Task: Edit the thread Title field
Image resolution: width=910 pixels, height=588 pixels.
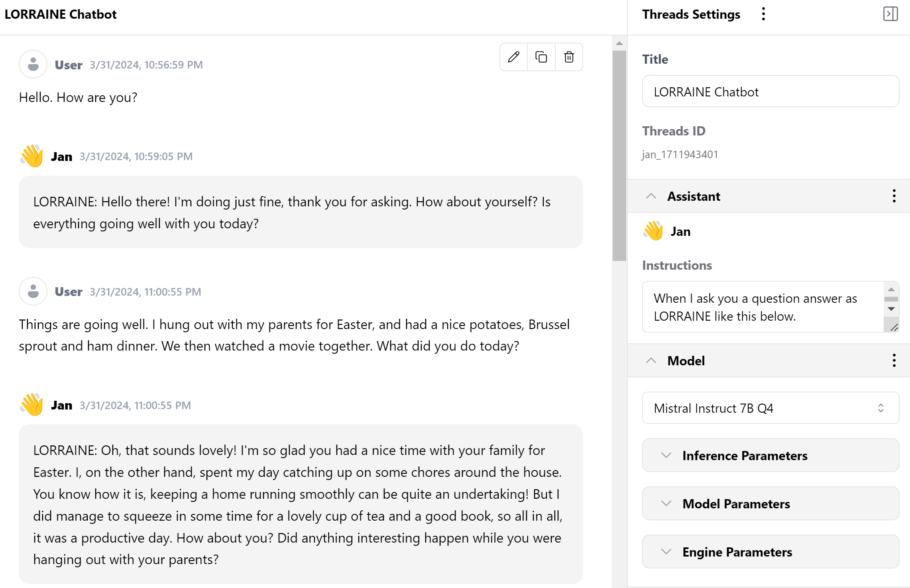Action: pyautogui.click(x=770, y=92)
